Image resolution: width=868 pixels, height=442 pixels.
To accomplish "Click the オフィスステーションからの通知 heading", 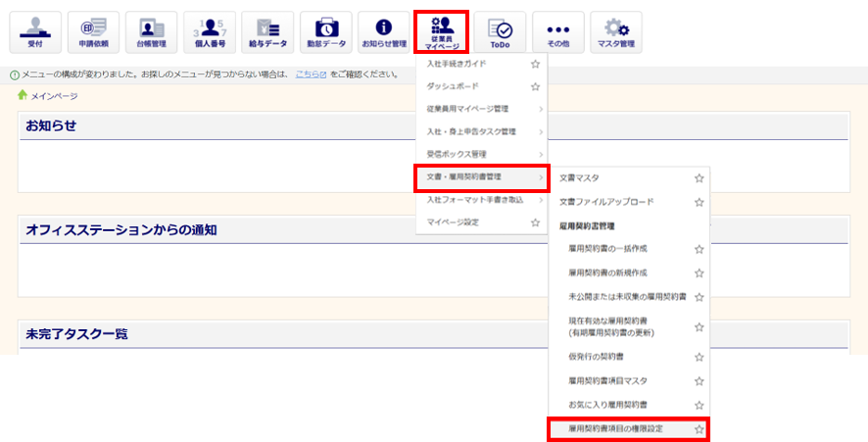I will tap(121, 230).
